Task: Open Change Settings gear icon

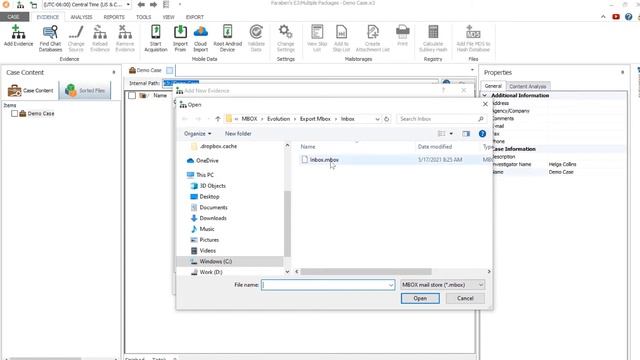Action: coord(286,38)
